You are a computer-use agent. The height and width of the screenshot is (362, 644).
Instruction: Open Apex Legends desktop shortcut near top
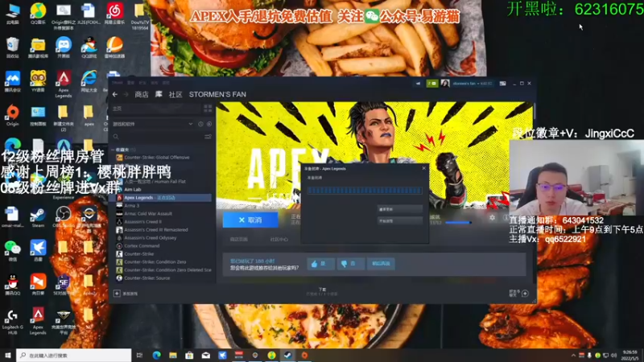coord(64,84)
